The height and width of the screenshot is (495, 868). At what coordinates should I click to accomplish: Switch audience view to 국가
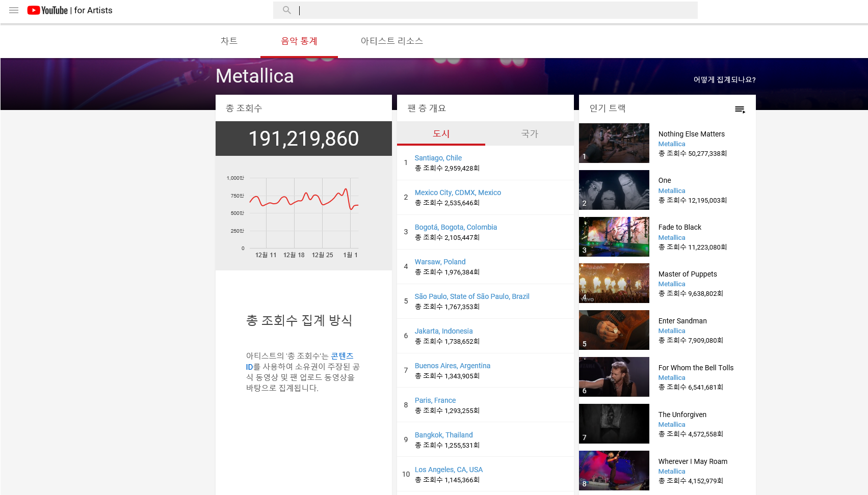[530, 134]
